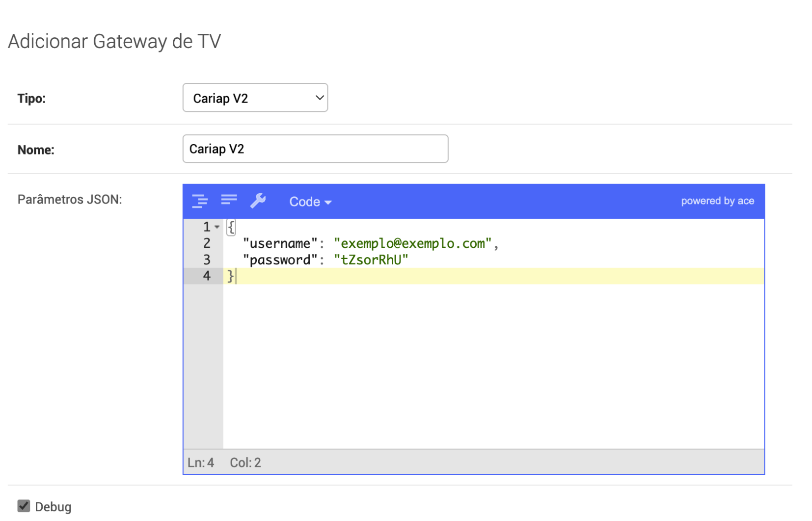This screenshot has height=521, width=812.
Task: Click the Ln: 4 status bar entry
Action: (201, 463)
